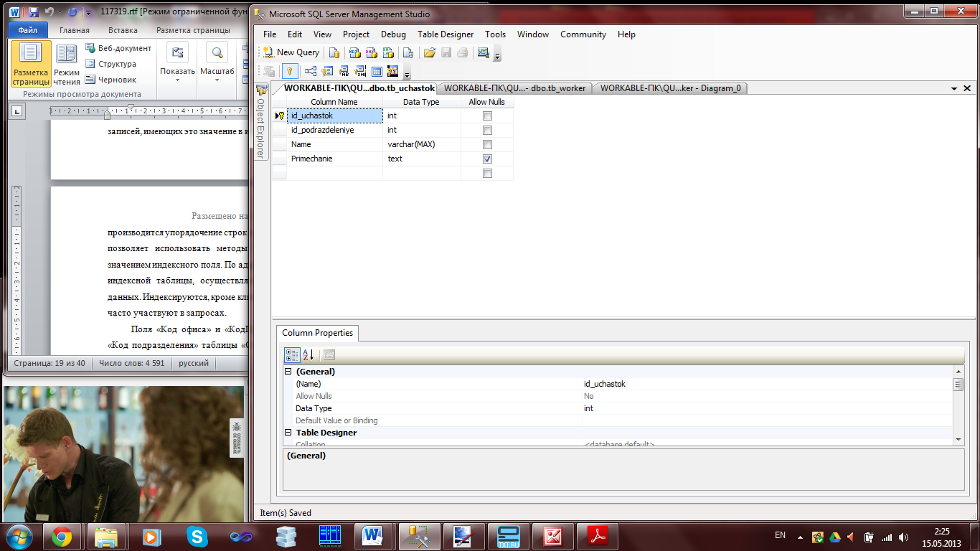Select Разметка страницы view button in Word
This screenshot has height=551, width=980.
tap(31, 64)
